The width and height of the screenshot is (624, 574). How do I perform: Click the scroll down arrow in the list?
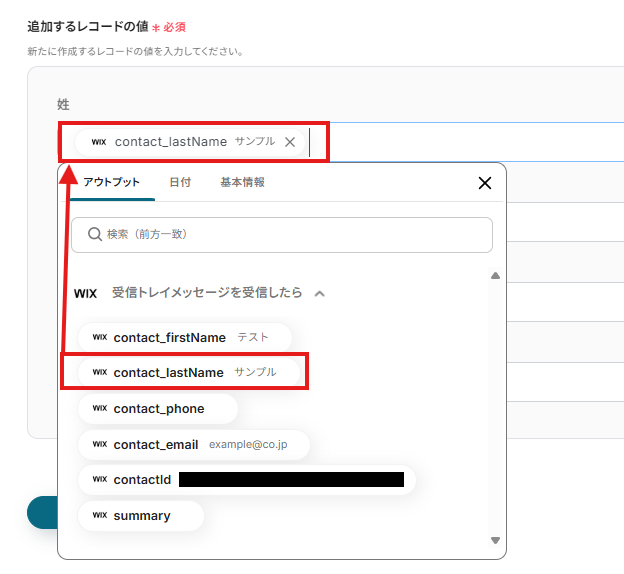495,540
